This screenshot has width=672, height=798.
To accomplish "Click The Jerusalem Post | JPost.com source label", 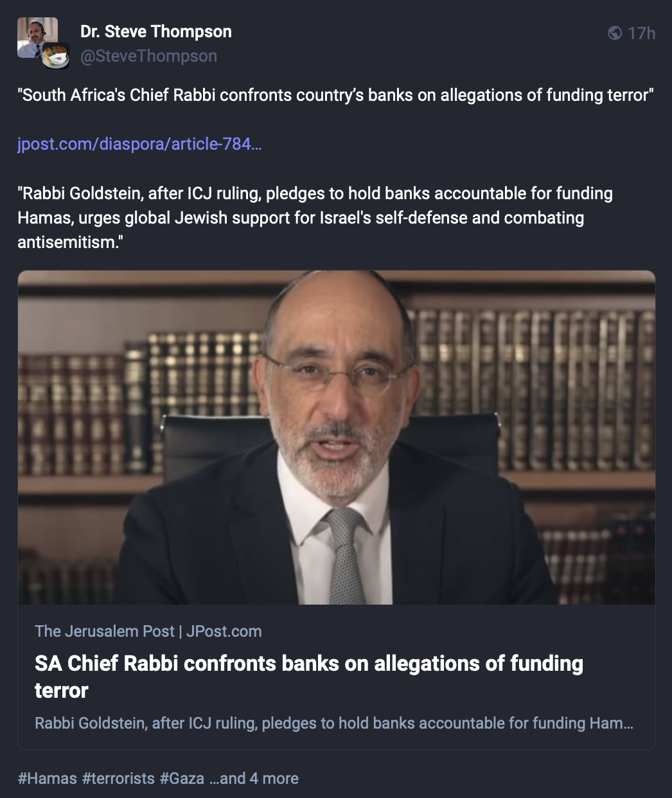I will click(x=148, y=631).
